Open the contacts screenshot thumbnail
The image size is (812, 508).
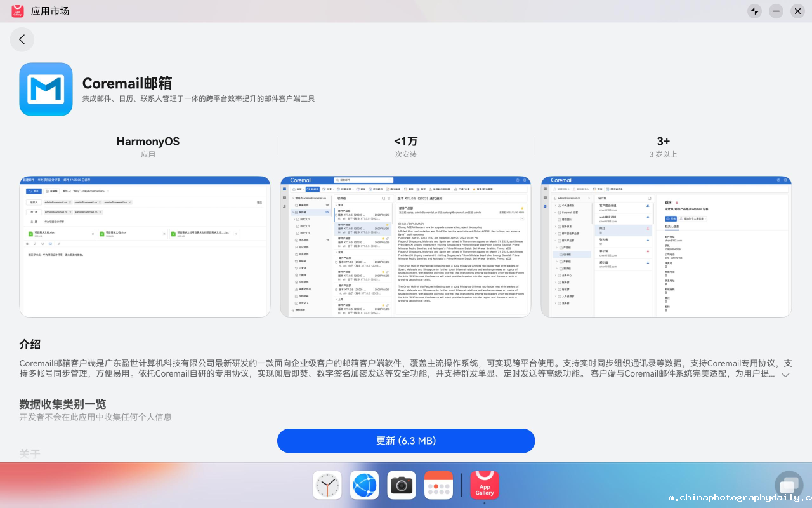tap(665, 246)
